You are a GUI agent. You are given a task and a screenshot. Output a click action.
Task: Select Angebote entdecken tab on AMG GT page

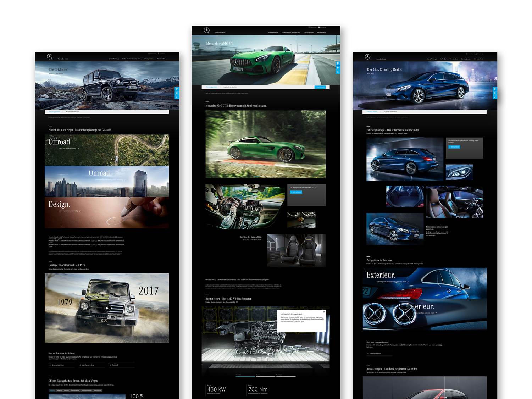230,87
